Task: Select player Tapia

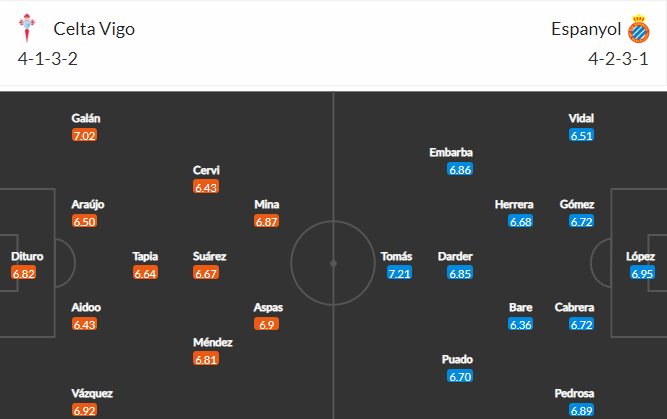Action: (146, 256)
